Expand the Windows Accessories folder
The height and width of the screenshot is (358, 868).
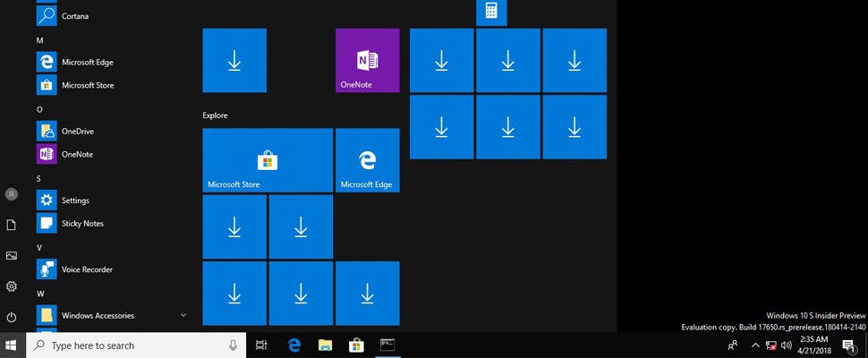113,315
